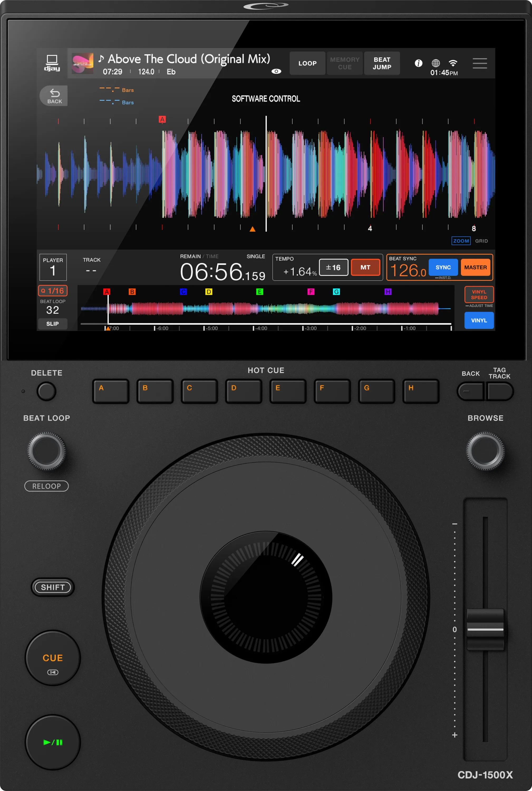Screen dimensions: 532x791
Task: Jump to green hot cue E on overview
Action: pos(260,292)
